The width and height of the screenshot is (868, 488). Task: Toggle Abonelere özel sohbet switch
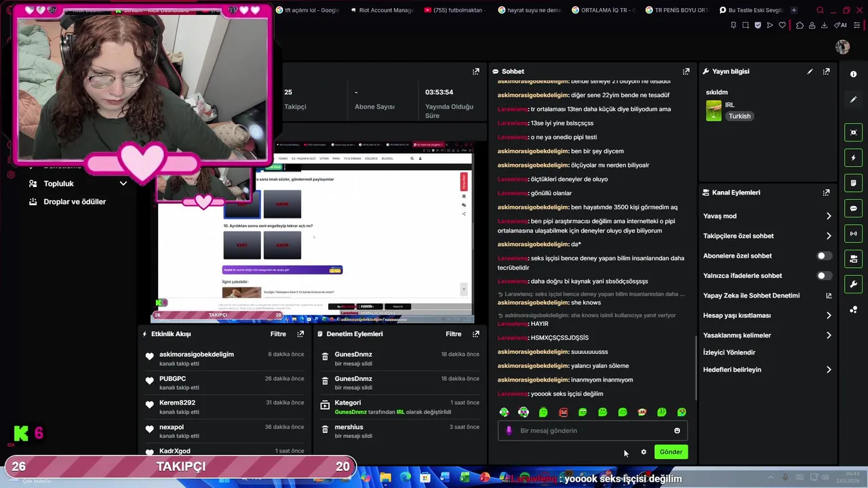824,256
